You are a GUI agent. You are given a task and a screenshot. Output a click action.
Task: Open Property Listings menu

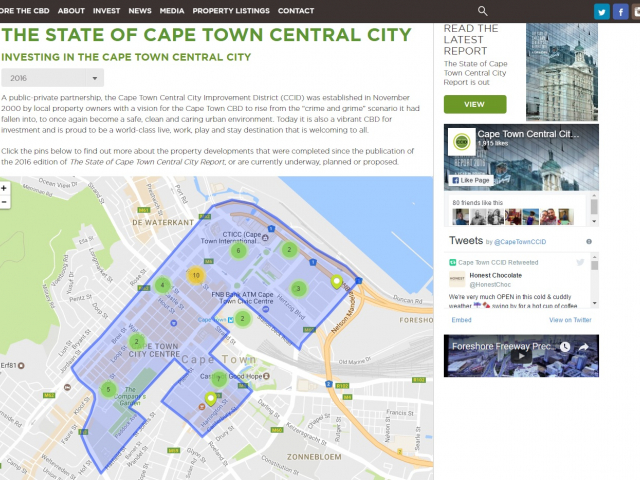pyautogui.click(x=231, y=11)
